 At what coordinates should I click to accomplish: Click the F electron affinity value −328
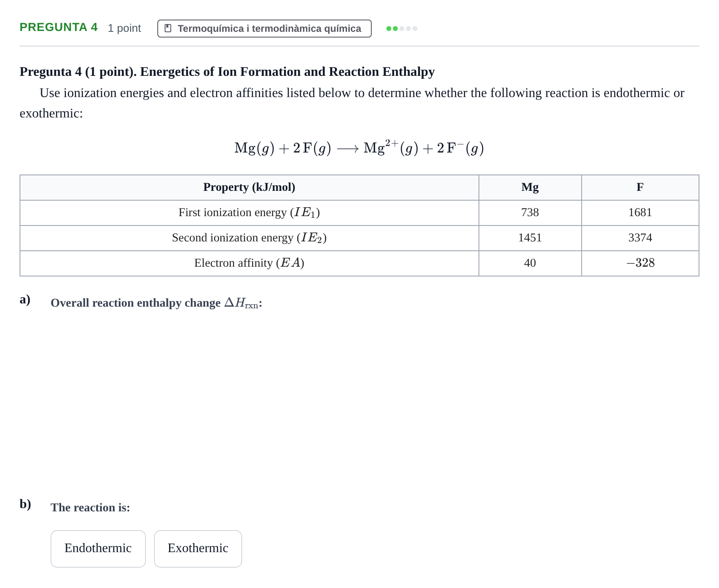pyautogui.click(x=640, y=263)
